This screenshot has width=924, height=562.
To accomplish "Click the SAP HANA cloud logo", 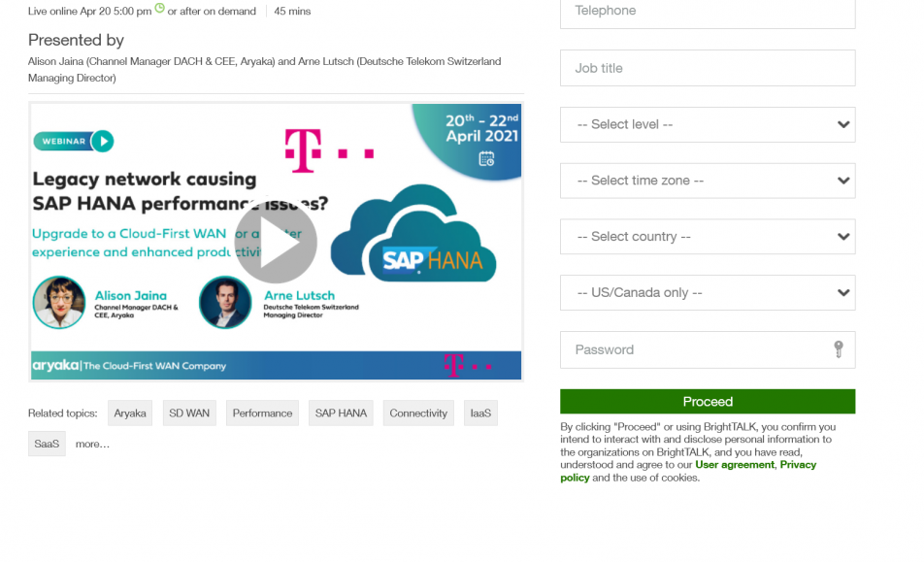I will click(x=413, y=234).
